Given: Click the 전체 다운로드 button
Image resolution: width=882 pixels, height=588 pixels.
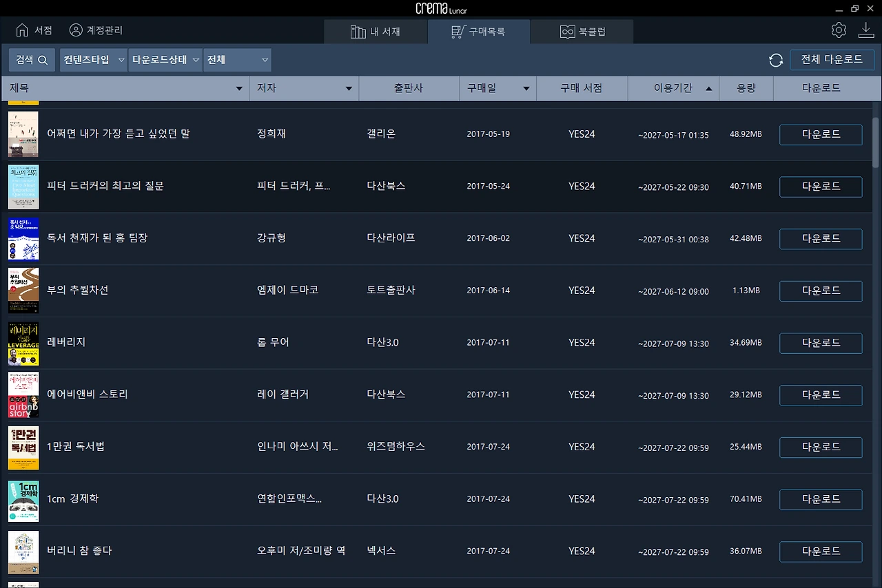Looking at the screenshot, I should coord(832,60).
